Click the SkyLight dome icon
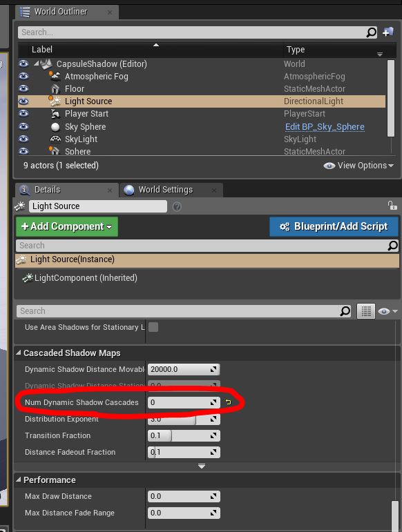Viewport: 402px width, 532px height. (55, 139)
